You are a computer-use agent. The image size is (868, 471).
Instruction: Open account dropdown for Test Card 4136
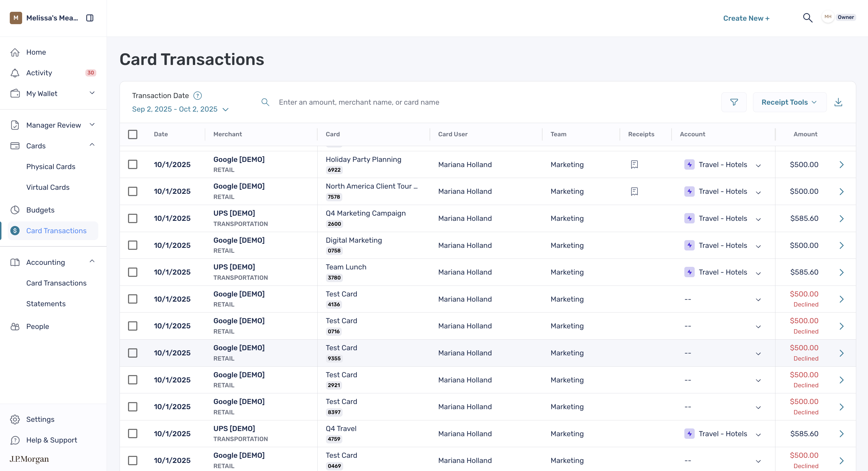coord(758,300)
